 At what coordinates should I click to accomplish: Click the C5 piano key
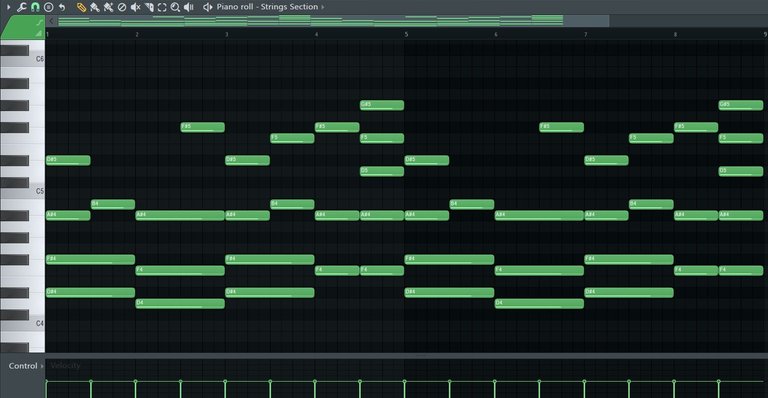[x=22, y=192]
